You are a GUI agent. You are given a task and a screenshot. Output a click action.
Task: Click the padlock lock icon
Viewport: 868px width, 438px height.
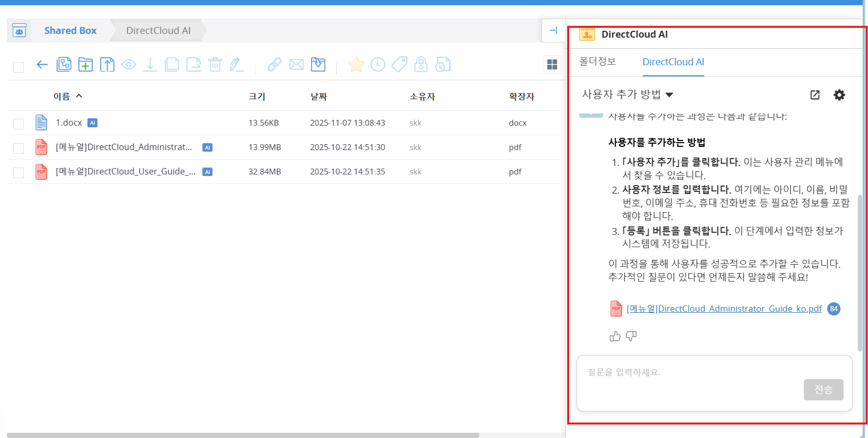pyautogui.click(x=421, y=65)
